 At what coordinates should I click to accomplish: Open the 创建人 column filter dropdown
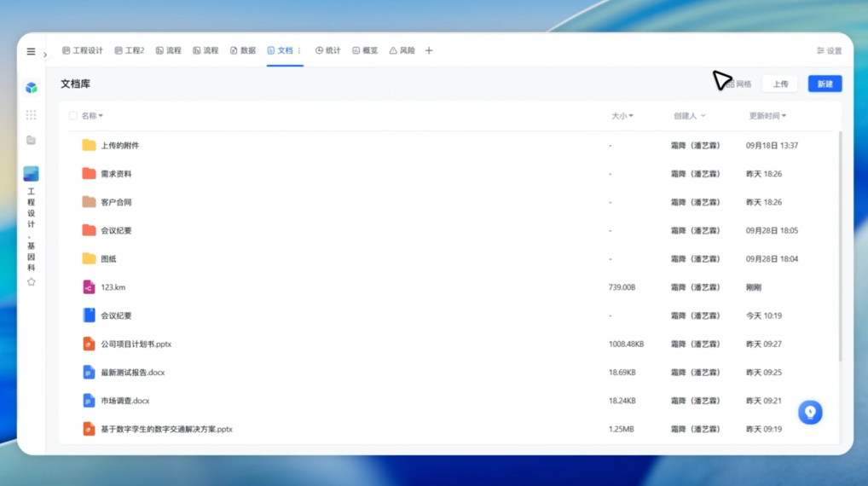[x=689, y=116]
